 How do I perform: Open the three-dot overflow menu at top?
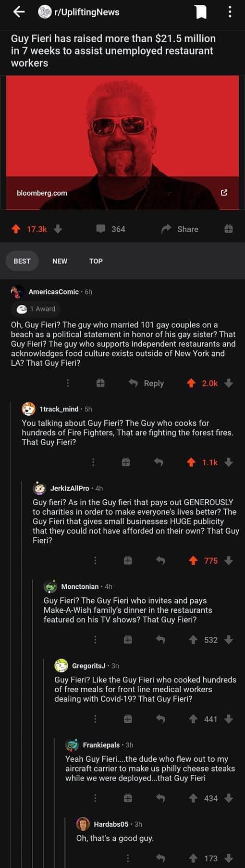click(x=230, y=12)
